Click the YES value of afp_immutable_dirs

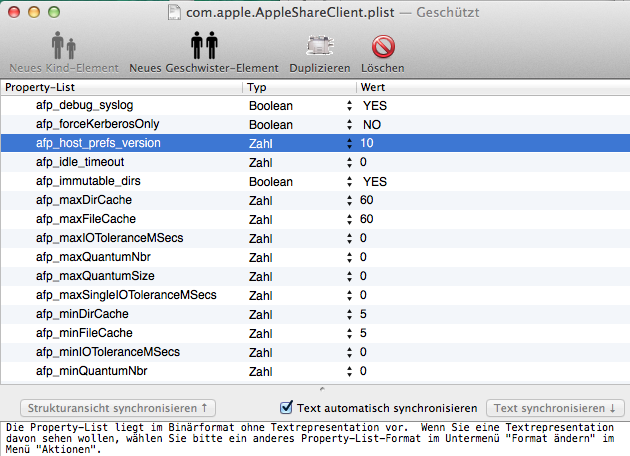point(375,182)
